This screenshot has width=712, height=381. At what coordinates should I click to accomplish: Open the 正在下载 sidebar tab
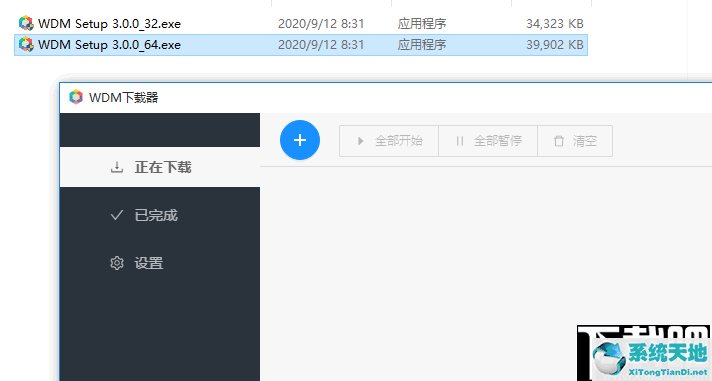coord(160,167)
